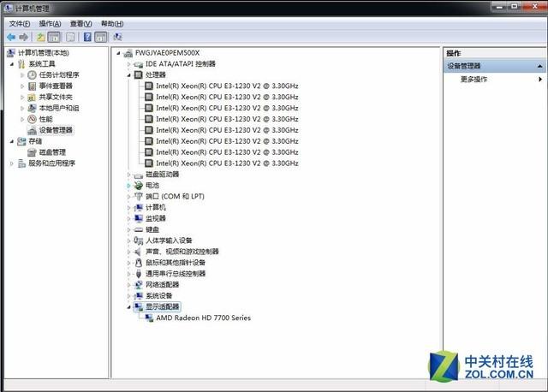Click 更多操作 in the actions pane

[474, 79]
